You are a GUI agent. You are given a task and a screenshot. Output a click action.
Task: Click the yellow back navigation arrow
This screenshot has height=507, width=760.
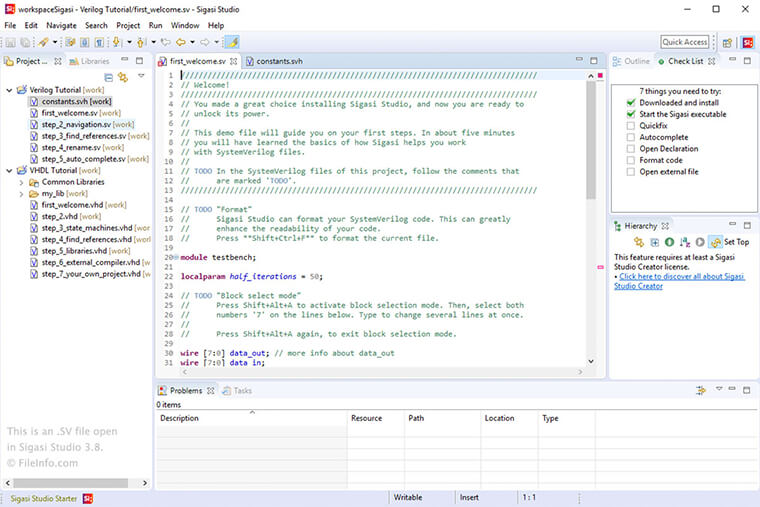[182, 42]
